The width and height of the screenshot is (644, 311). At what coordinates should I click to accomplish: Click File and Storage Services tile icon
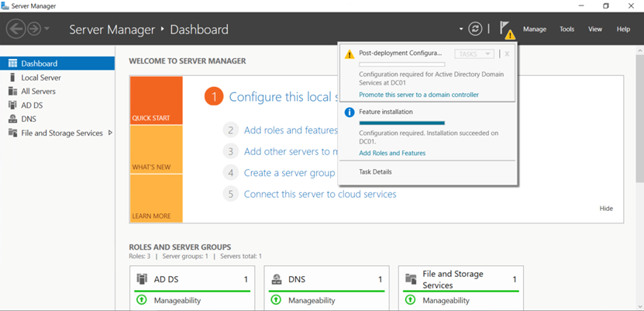[x=412, y=279]
